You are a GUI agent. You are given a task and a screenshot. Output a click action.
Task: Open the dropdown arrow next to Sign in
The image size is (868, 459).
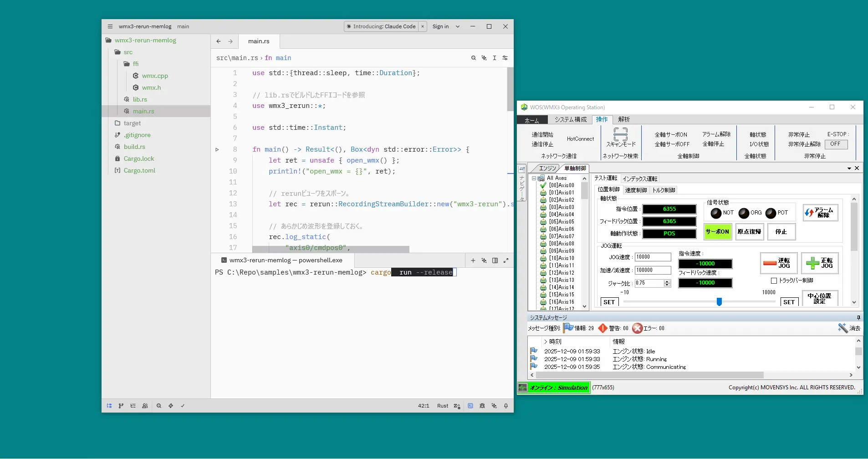coord(458,26)
